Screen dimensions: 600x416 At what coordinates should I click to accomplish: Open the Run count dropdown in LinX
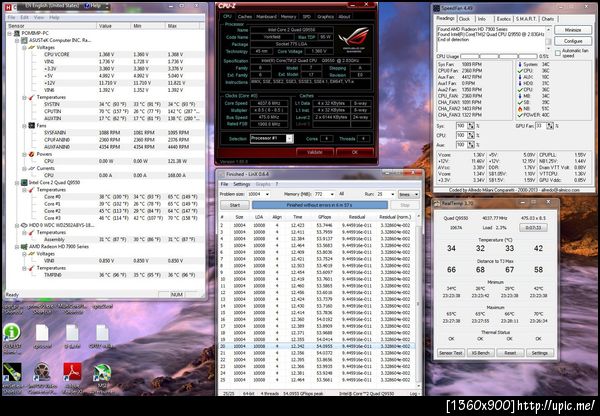(x=392, y=194)
